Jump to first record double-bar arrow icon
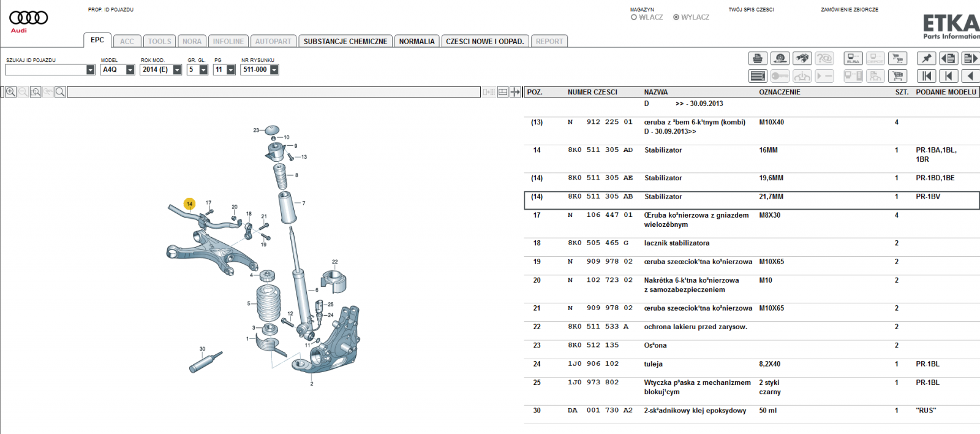This screenshot has height=434, width=980. [x=926, y=76]
